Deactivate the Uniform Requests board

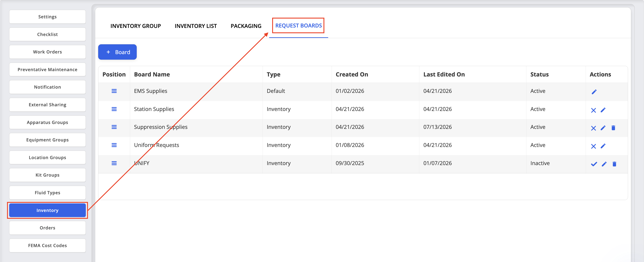(593, 146)
